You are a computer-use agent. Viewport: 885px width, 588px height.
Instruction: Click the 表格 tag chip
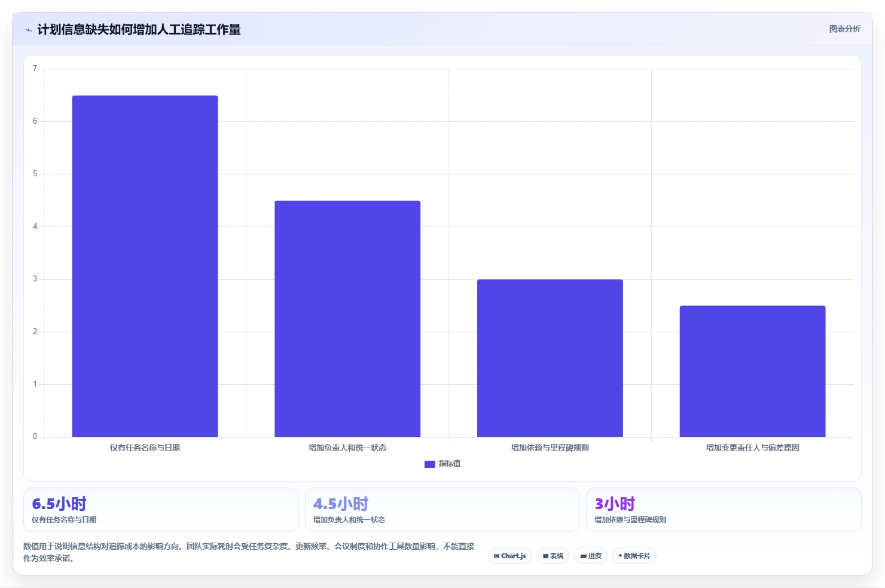[x=553, y=556]
